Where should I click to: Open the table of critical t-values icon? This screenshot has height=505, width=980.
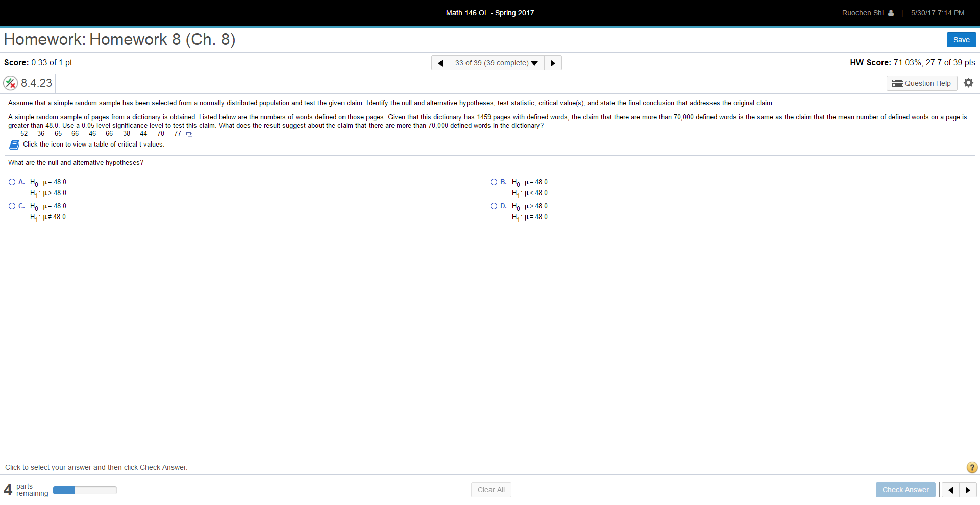tap(13, 145)
